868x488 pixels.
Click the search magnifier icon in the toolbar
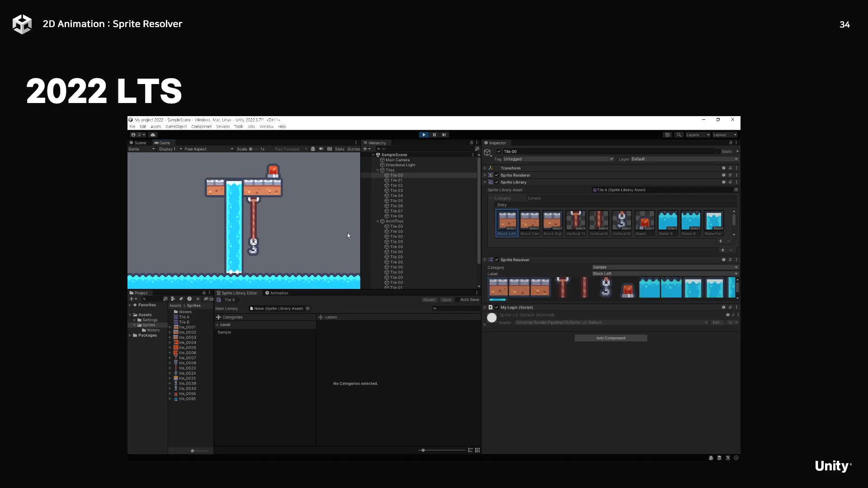(679, 135)
